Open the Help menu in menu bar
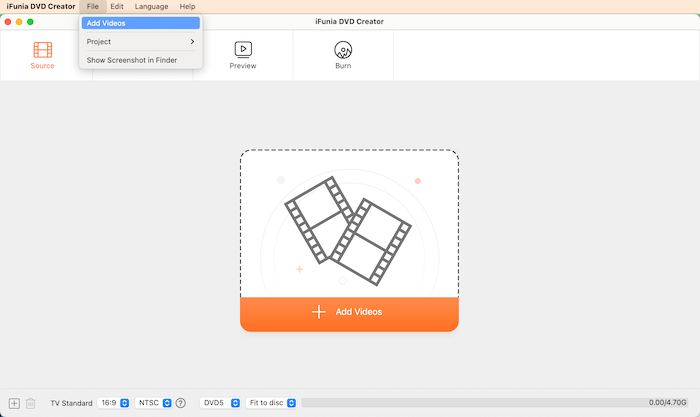This screenshot has width=700, height=417. [x=187, y=6]
